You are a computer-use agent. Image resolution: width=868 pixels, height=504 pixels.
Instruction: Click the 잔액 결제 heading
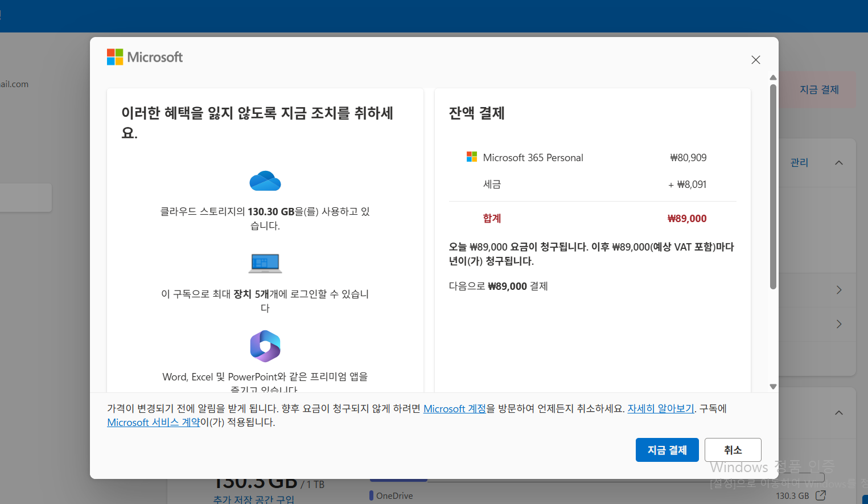[x=476, y=113]
